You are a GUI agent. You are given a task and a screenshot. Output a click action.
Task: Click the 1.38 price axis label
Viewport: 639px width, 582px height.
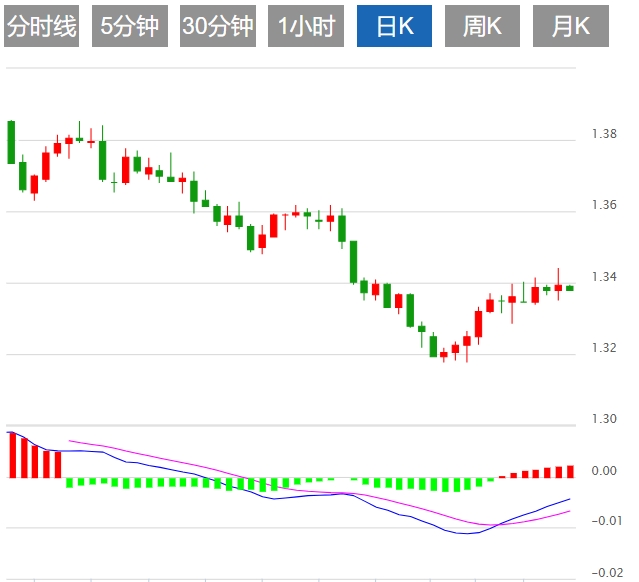click(603, 134)
